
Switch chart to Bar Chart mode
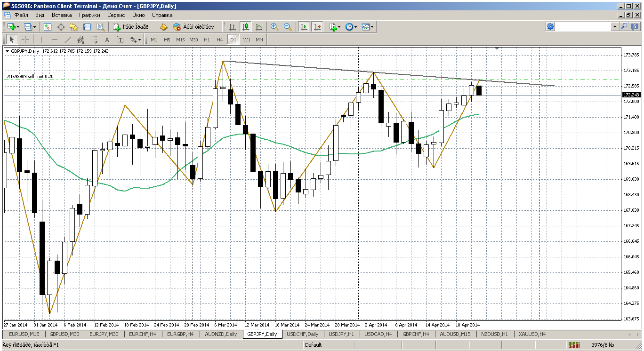tap(232, 27)
